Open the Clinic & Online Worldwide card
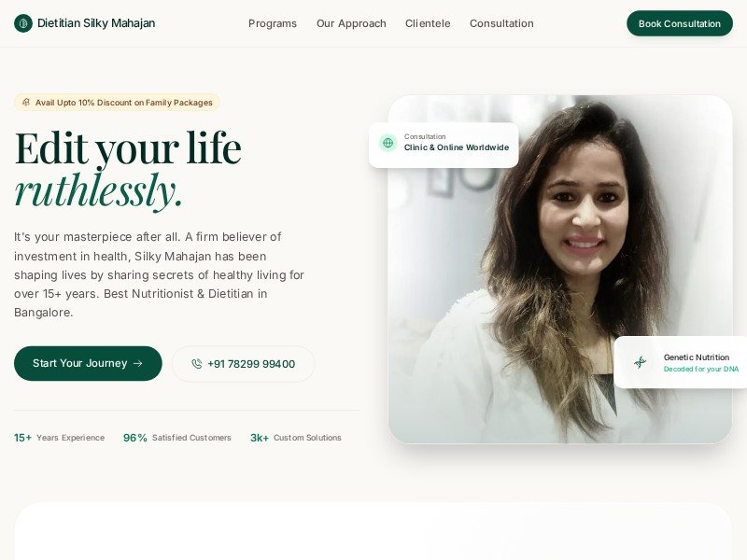 444,146
